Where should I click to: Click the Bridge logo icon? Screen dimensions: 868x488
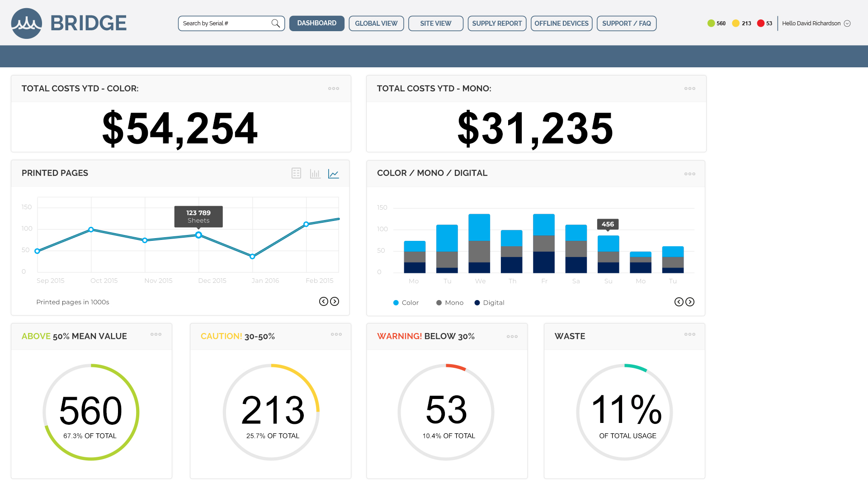[27, 23]
